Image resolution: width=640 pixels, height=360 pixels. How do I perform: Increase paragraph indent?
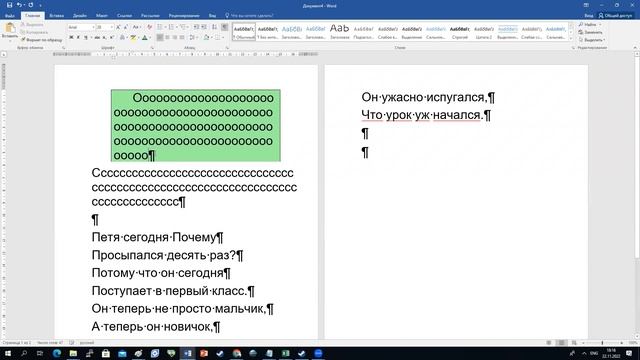(204, 27)
